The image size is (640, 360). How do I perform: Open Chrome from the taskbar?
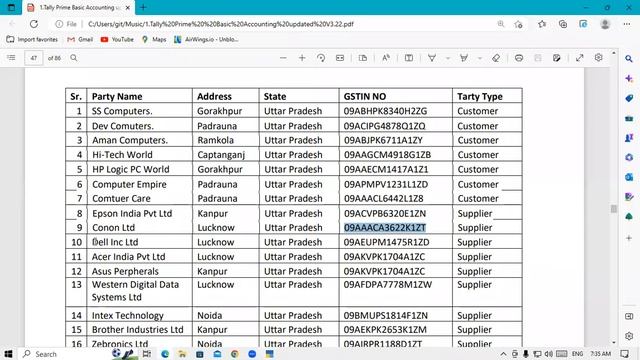pos(235,354)
